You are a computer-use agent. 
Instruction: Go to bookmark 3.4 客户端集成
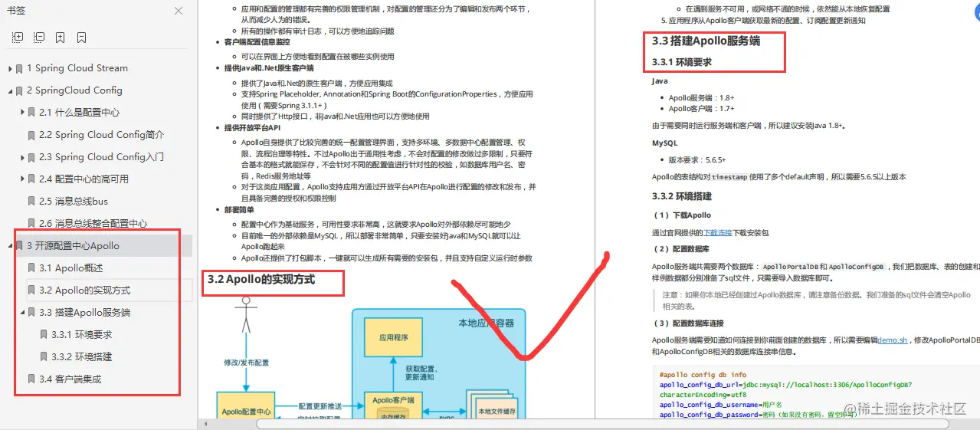70,379
